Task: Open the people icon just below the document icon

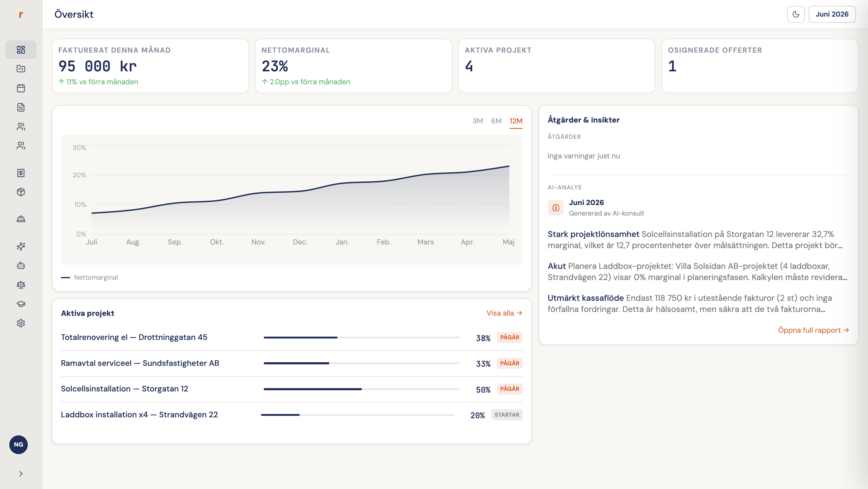Action: [21, 126]
